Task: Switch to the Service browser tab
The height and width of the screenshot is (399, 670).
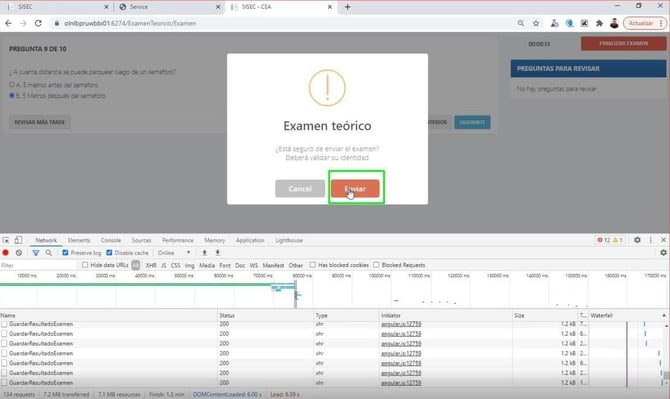Action: 169,7
